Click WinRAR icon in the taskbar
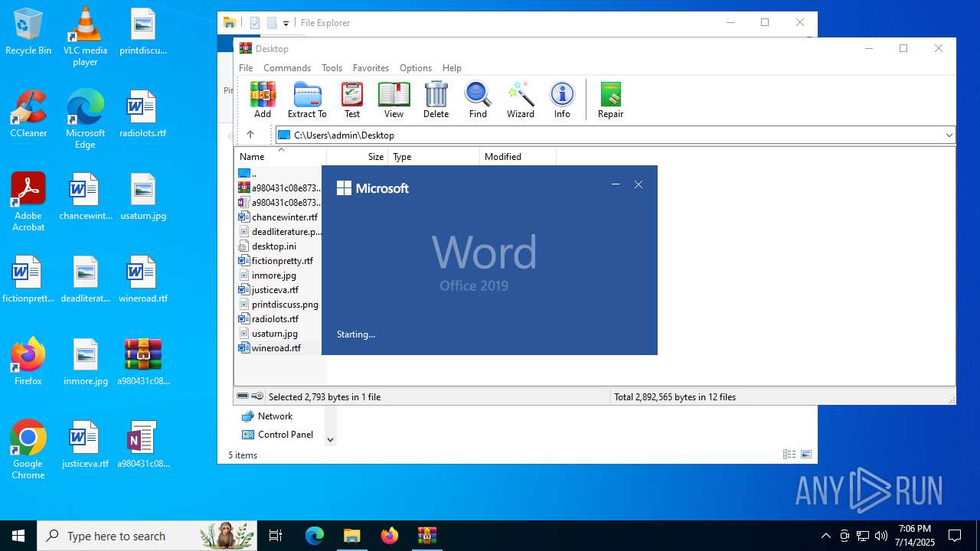Image resolution: width=980 pixels, height=551 pixels. (426, 536)
